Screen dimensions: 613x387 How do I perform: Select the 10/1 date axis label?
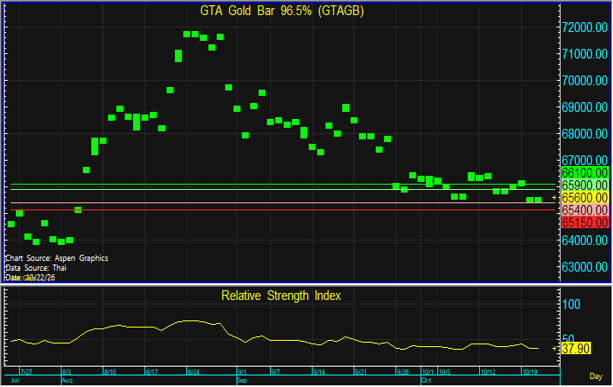click(428, 372)
